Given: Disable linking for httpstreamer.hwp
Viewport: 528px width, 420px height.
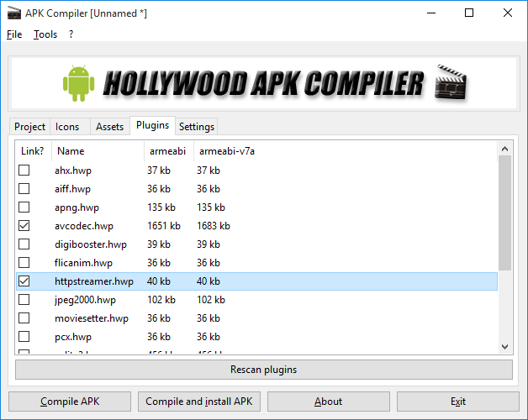Looking at the screenshot, I should 24,281.
